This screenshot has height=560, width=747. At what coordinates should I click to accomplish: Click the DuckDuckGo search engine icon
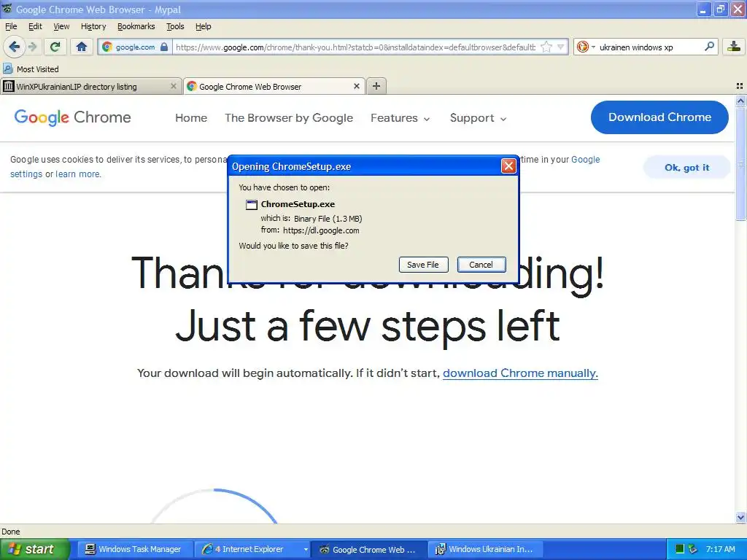click(582, 47)
